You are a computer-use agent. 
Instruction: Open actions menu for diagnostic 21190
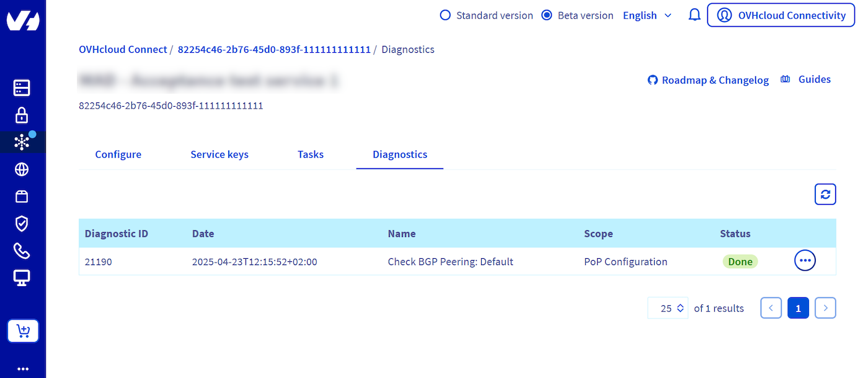coord(805,261)
